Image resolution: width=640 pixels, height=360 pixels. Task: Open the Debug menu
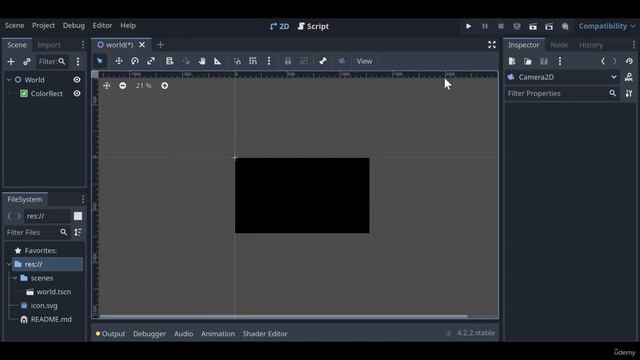[74, 25]
